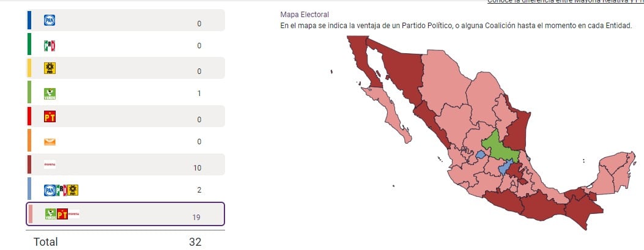644x250 pixels.
Task: Click the orange Movimiento Ciudadano color bar
Action: [x=29, y=141]
